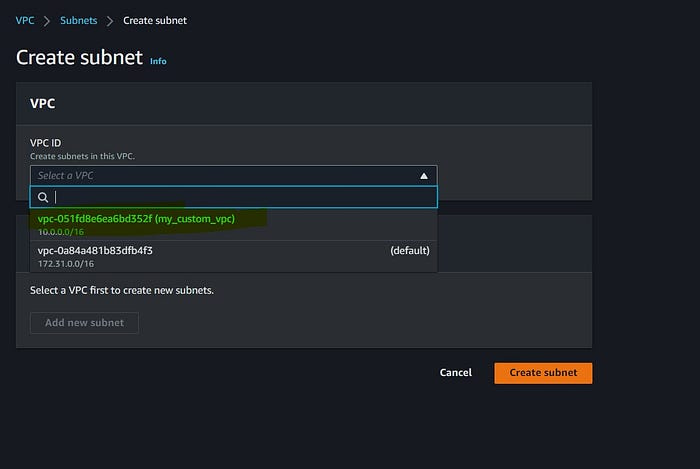Click the magnifier search icon in dropdown
700x469 pixels.
click(x=43, y=197)
